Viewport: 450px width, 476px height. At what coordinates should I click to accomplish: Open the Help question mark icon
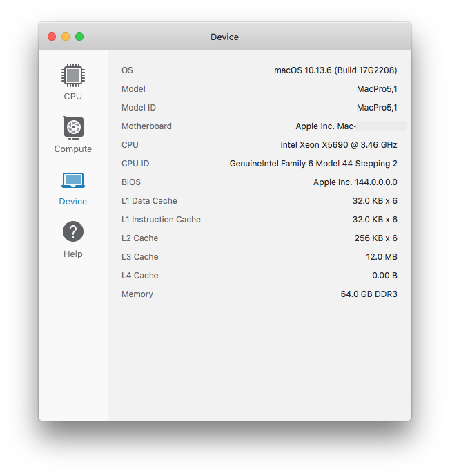[73, 231]
